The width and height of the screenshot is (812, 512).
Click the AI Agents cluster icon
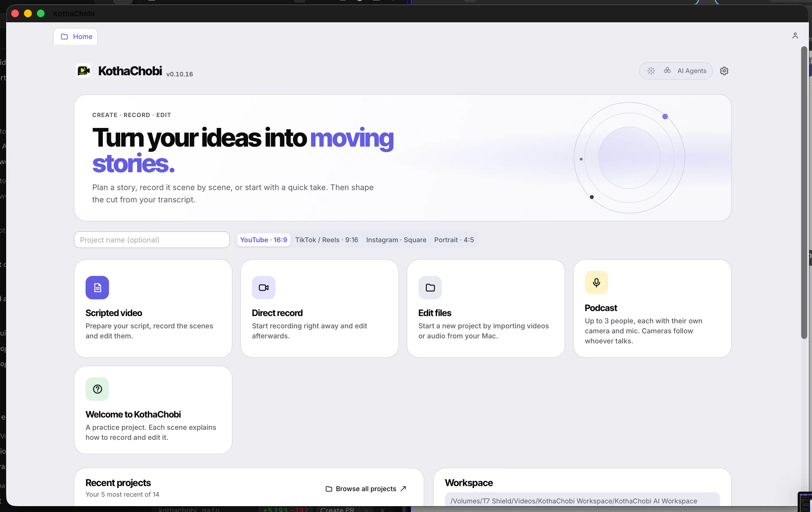coord(667,71)
